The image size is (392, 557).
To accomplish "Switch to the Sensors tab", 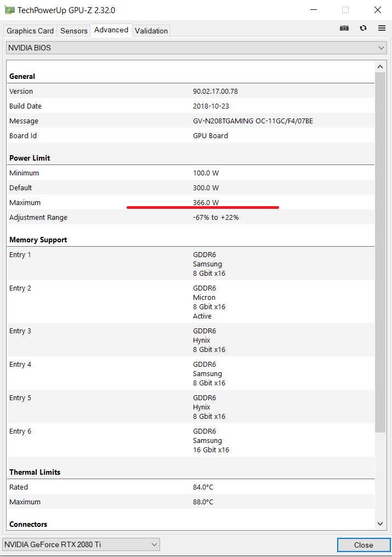I will click(73, 31).
